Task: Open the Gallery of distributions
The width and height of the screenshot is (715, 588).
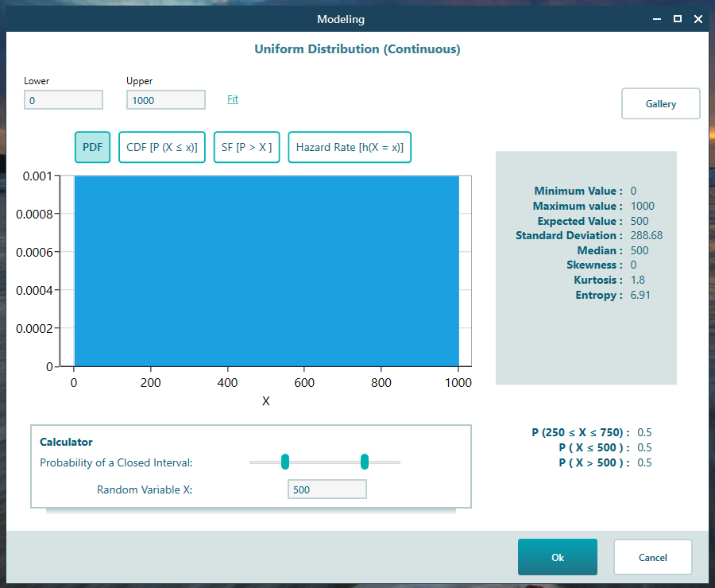Action: (x=660, y=104)
